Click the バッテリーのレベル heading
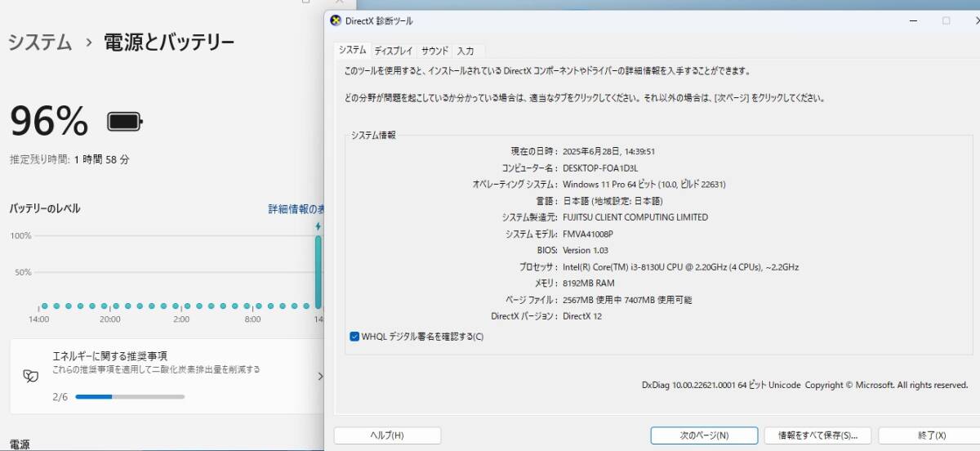Screen dimensions: 980x451 [45, 208]
